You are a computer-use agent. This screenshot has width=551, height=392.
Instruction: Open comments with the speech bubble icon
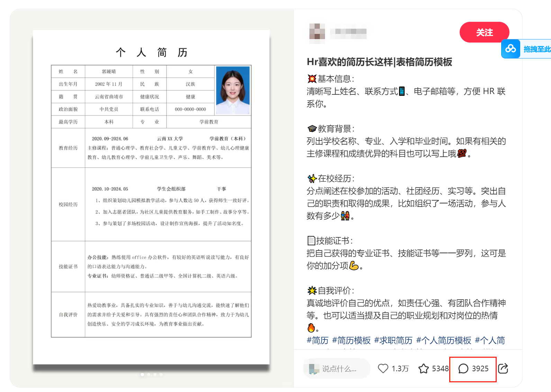[463, 368]
